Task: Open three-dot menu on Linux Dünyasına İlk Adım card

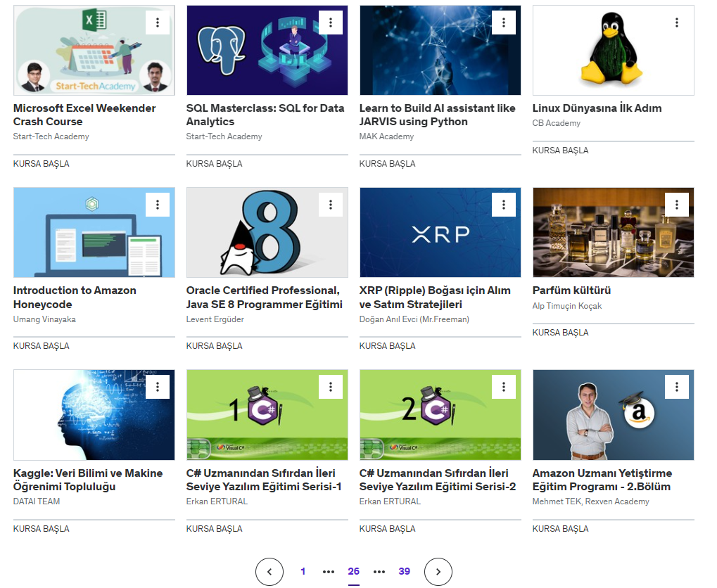Action: point(677,23)
